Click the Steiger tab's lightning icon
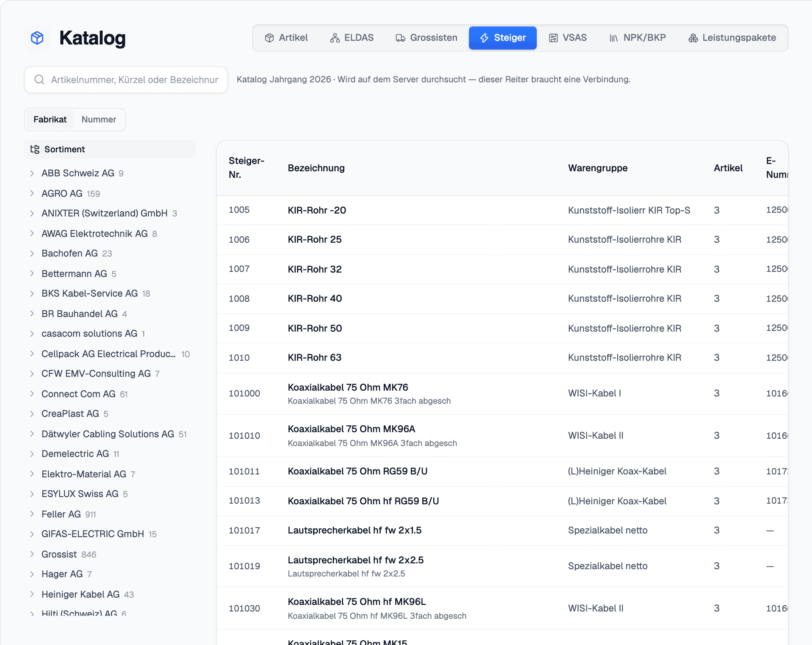 point(484,38)
